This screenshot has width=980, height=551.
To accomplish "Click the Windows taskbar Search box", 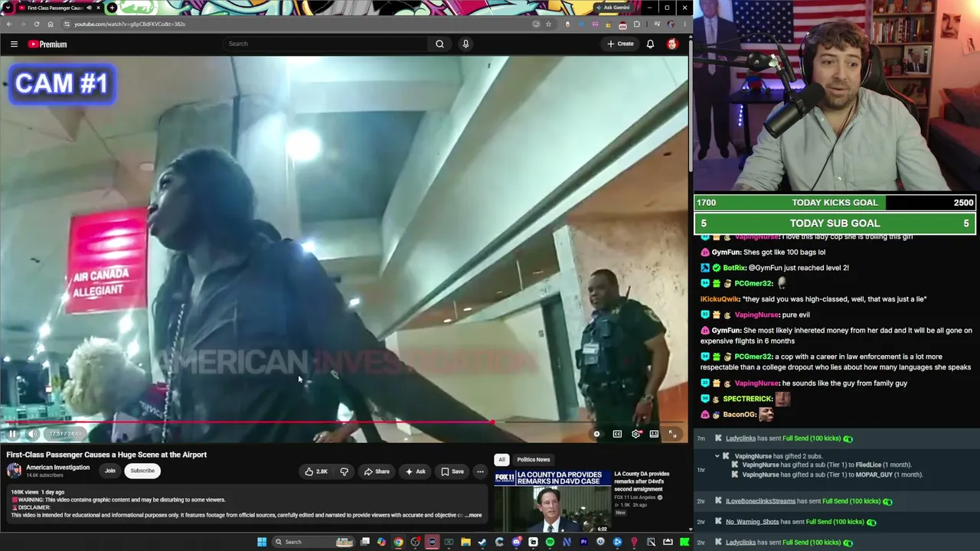I will pos(312,542).
